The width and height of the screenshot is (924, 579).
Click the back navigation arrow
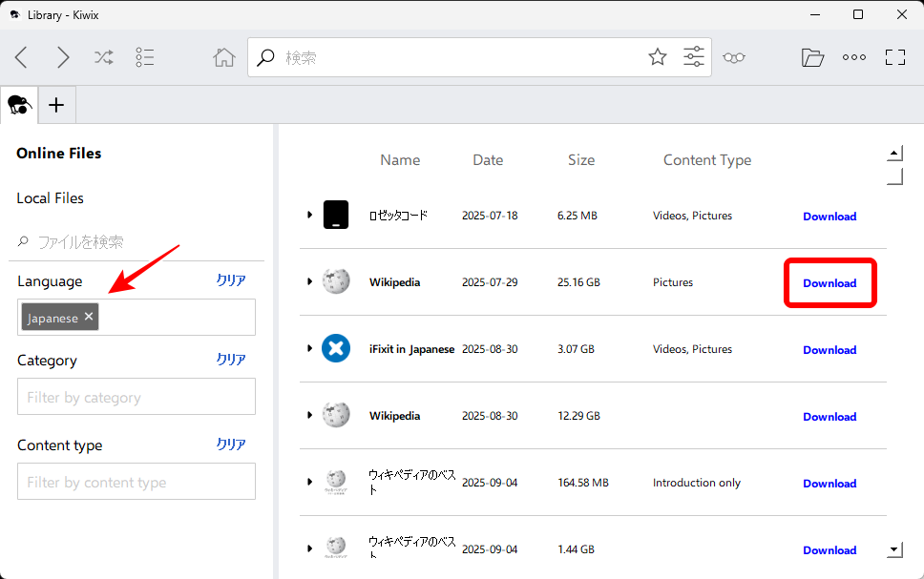click(21, 57)
